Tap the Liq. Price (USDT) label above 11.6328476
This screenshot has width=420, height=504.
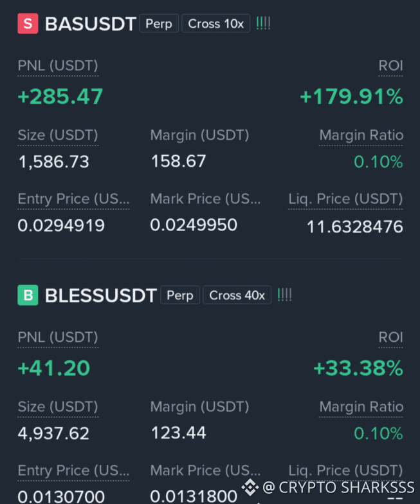[345, 199]
